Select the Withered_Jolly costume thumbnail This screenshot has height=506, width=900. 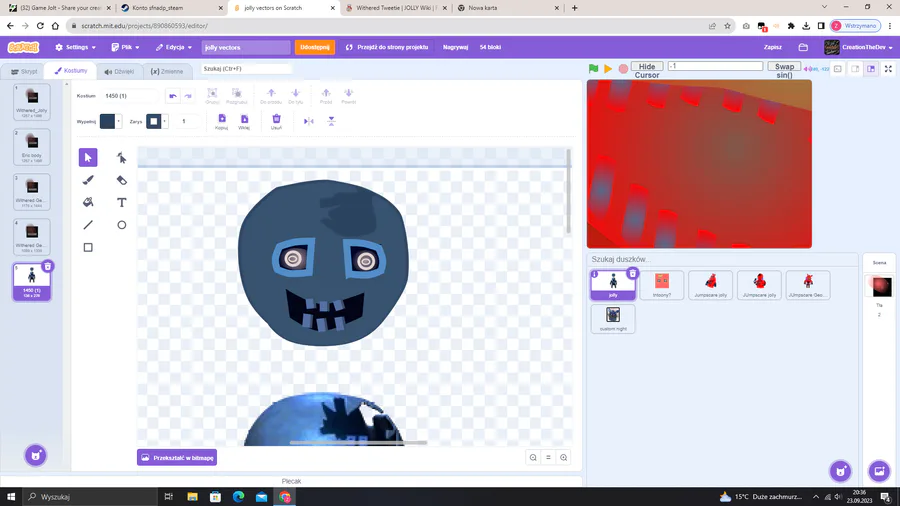pyautogui.click(x=32, y=102)
